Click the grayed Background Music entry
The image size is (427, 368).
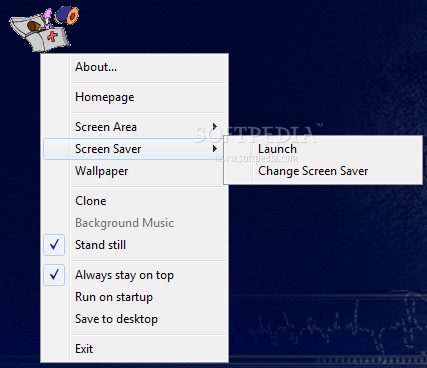(135, 223)
